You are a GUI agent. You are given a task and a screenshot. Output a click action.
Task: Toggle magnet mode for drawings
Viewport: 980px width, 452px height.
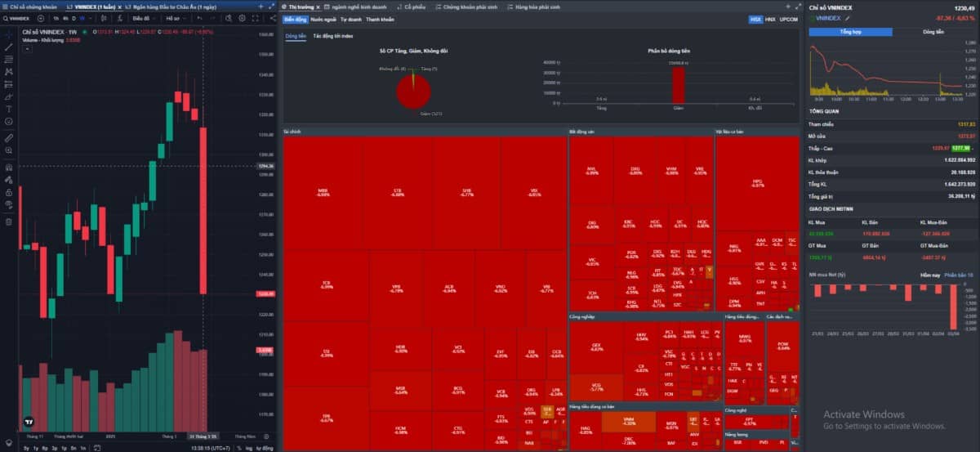9,168
